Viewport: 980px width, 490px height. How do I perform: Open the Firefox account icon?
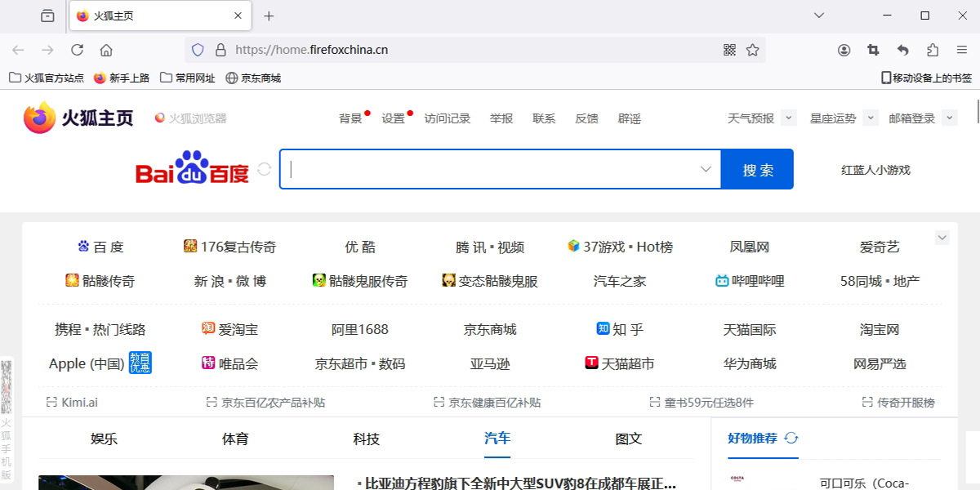pyautogui.click(x=844, y=50)
